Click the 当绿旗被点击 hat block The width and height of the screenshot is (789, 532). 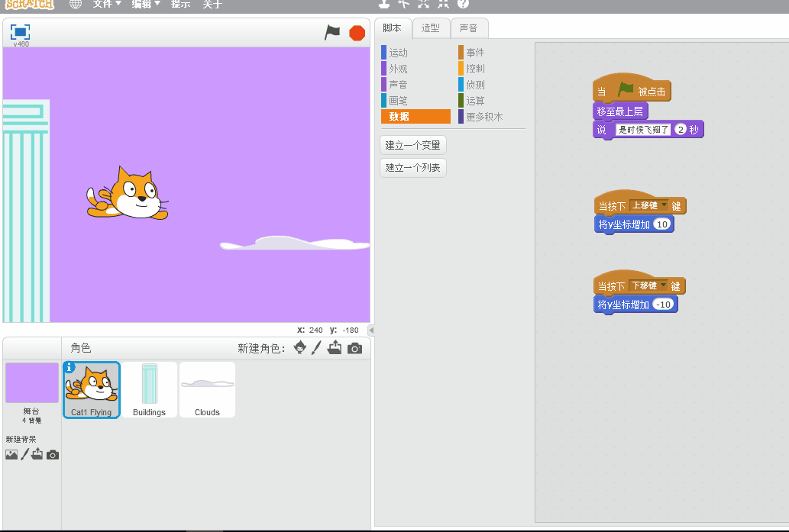(632, 91)
